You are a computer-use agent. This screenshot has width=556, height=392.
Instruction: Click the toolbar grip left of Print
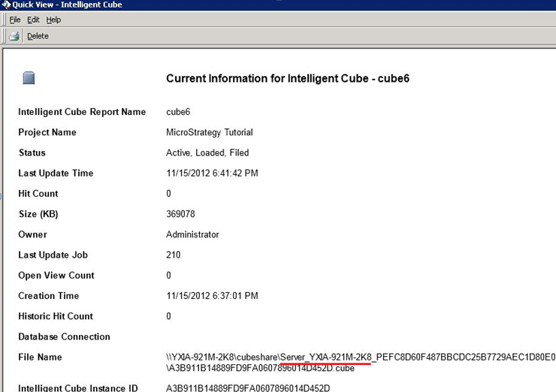coord(3,35)
